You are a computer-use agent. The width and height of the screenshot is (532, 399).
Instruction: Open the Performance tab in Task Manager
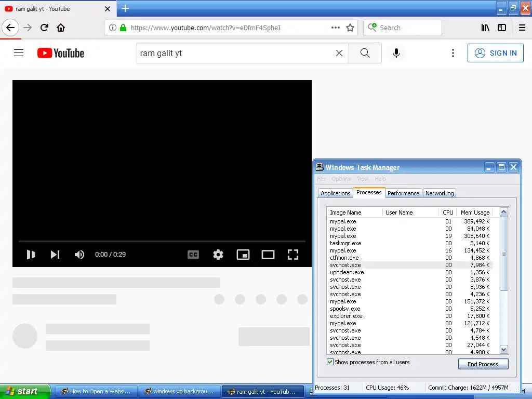click(403, 193)
